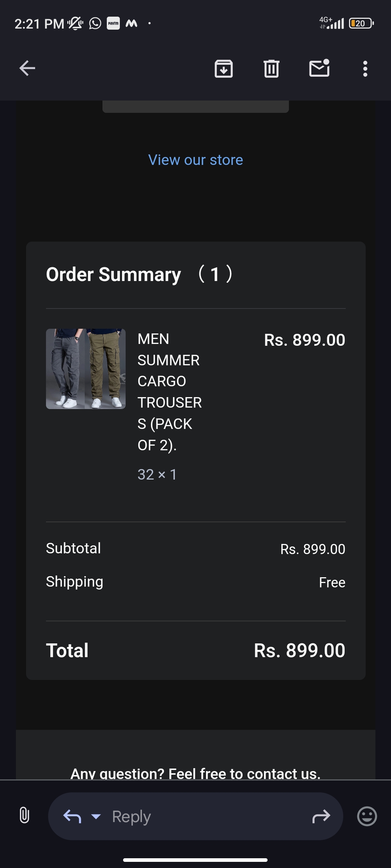Tap the home gesture bar at bottom
The height and width of the screenshot is (868, 391).
(x=195, y=860)
